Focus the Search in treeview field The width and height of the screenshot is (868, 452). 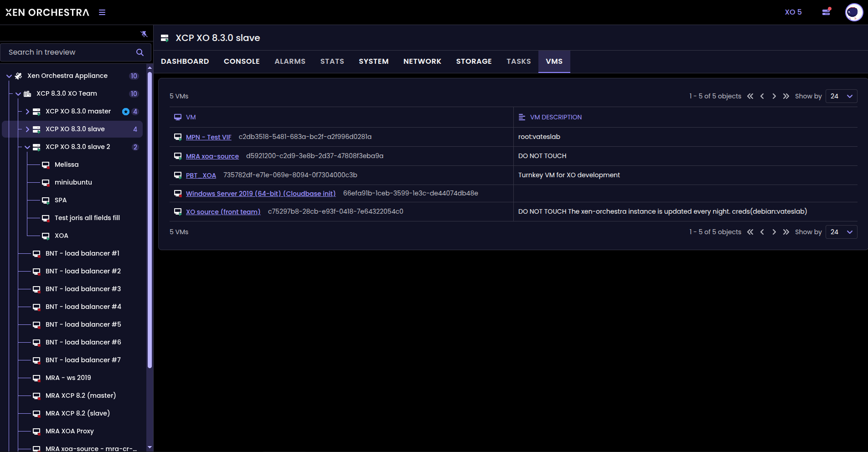point(68,52)
